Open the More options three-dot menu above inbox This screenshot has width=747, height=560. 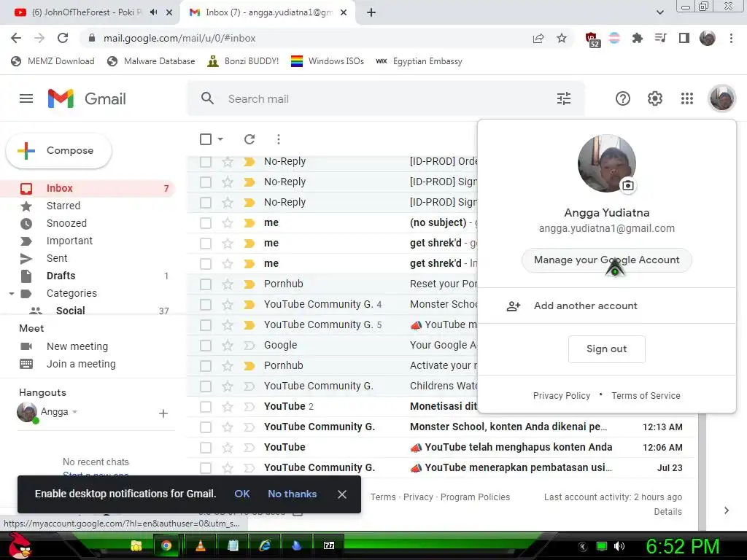[x=278, y=139]
